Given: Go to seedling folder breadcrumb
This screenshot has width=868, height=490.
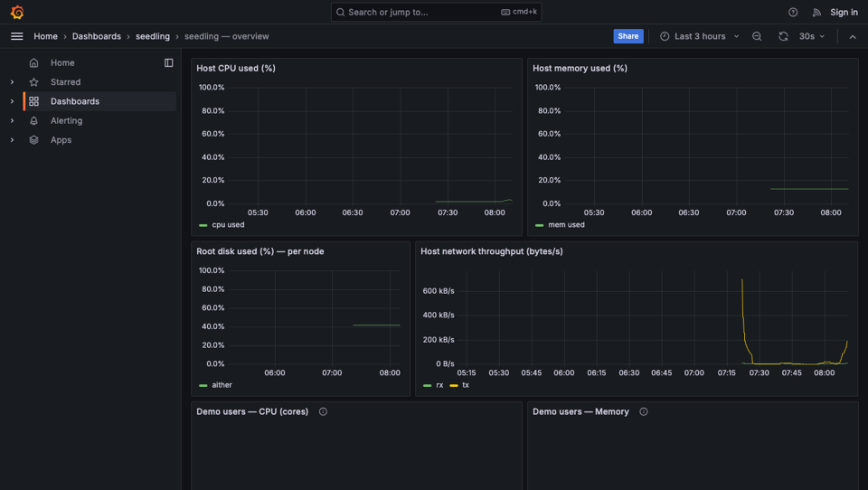Looking at the screenshot, I should (153, 36).
